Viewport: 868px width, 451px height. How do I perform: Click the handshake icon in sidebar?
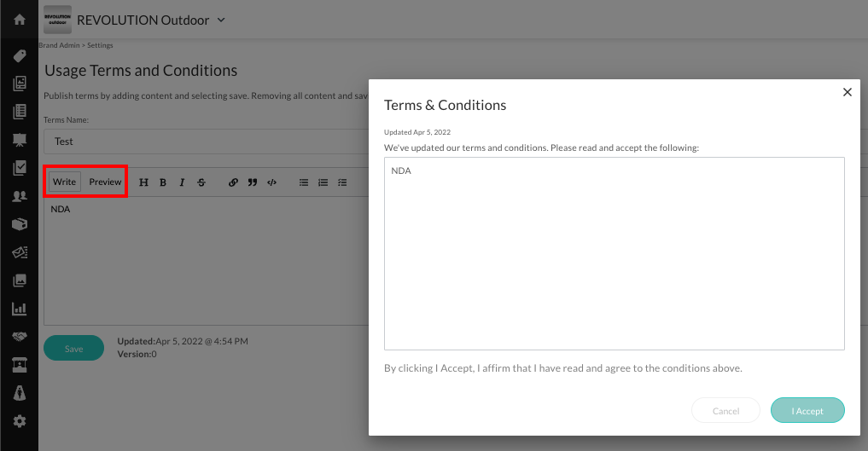coord(19,337)
